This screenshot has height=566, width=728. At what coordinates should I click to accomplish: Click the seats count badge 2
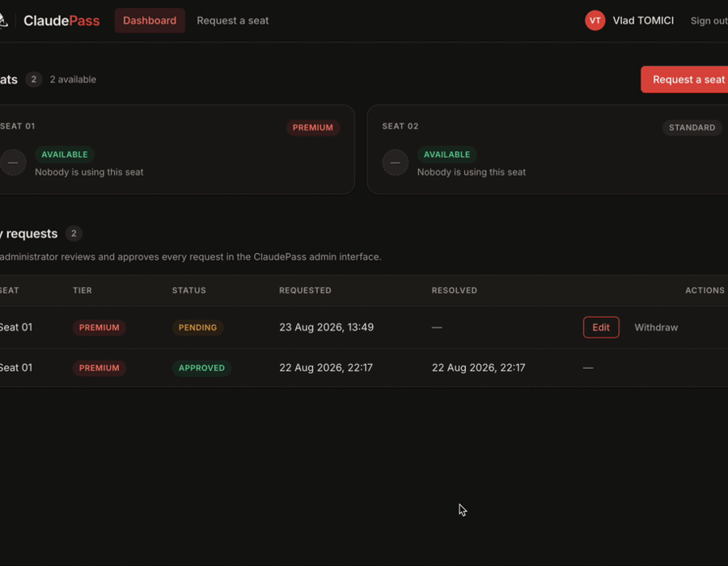click(x=33, y=79)
